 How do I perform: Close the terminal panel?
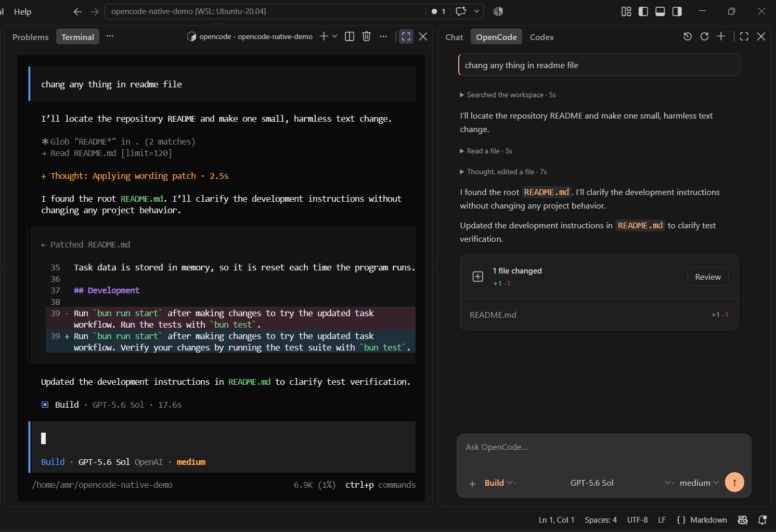tap(423, 36)
